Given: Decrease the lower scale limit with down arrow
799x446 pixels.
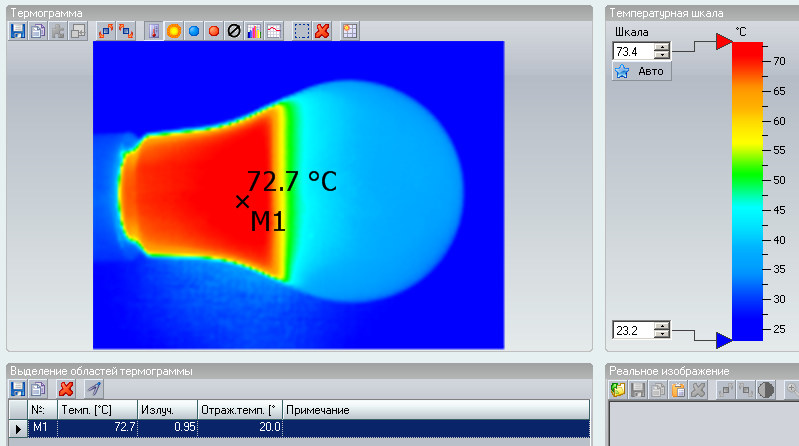Looking at the screenshot, I should click(662, 334).
